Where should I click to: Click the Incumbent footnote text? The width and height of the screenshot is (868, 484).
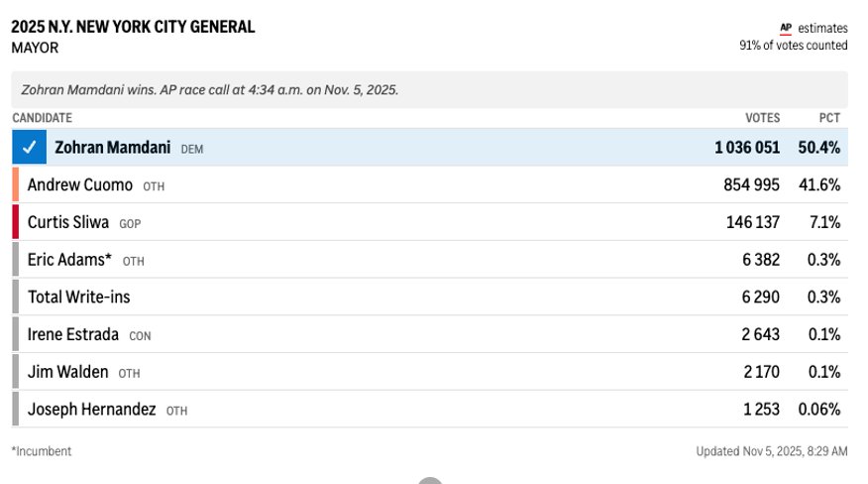(x=42, y=451)
